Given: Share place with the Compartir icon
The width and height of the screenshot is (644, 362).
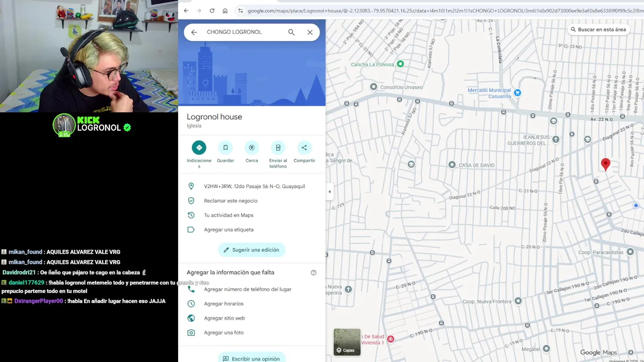Looking at the screenshot, I should click(304, 147).
